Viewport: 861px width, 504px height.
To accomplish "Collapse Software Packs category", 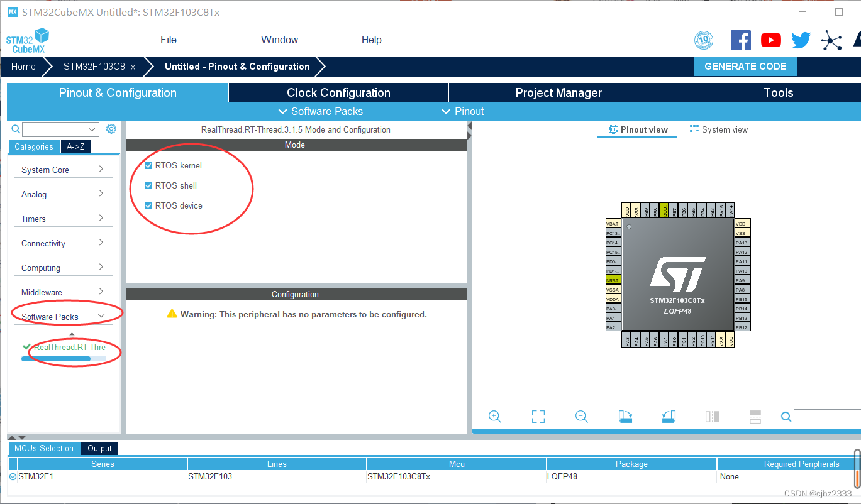I will click(x=63, y=317).
